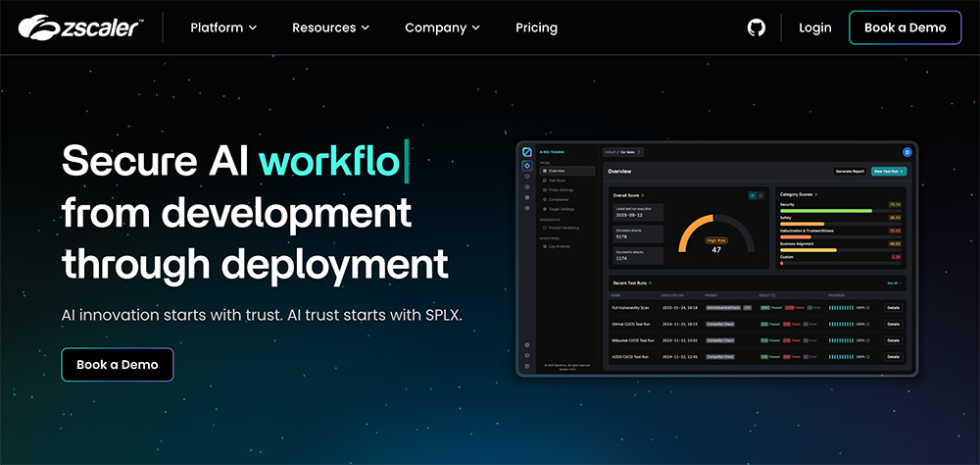This screenshot has height=465, width=980.
Task: Expand the Platform dropdown menu
Action: pos(223,27)
